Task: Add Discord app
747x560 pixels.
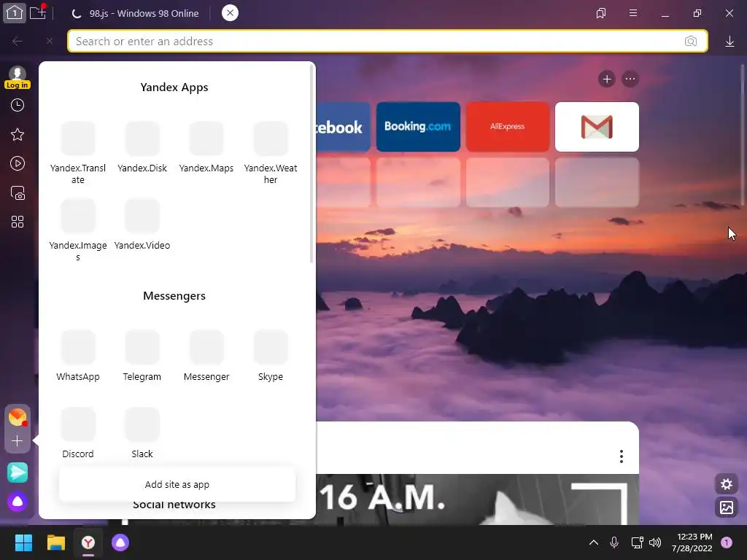Action: (78, 433)
